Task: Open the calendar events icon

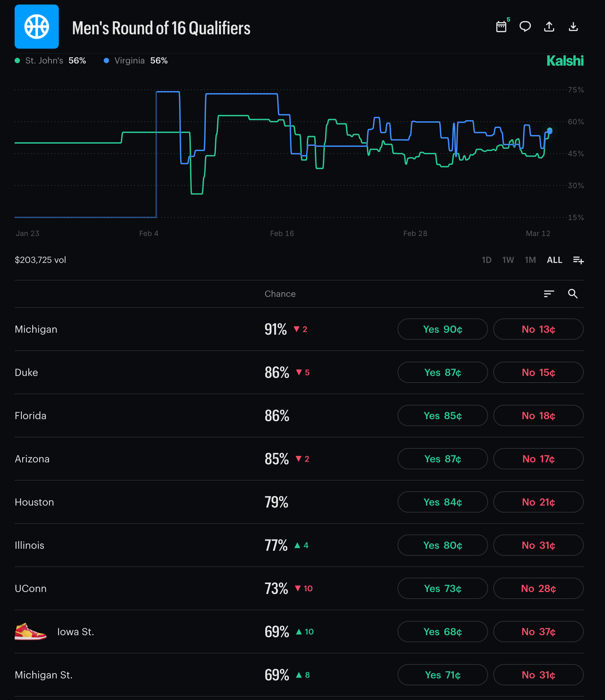Action: coord(501,27)
